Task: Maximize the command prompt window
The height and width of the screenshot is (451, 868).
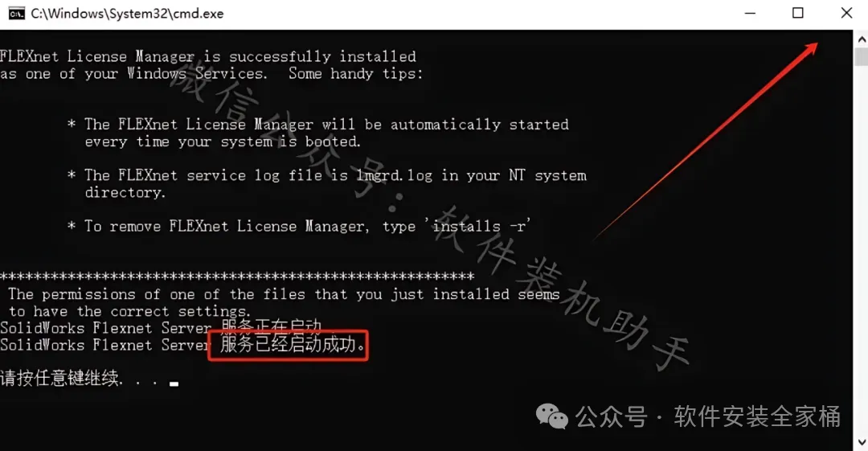Action: coord(798,13)
